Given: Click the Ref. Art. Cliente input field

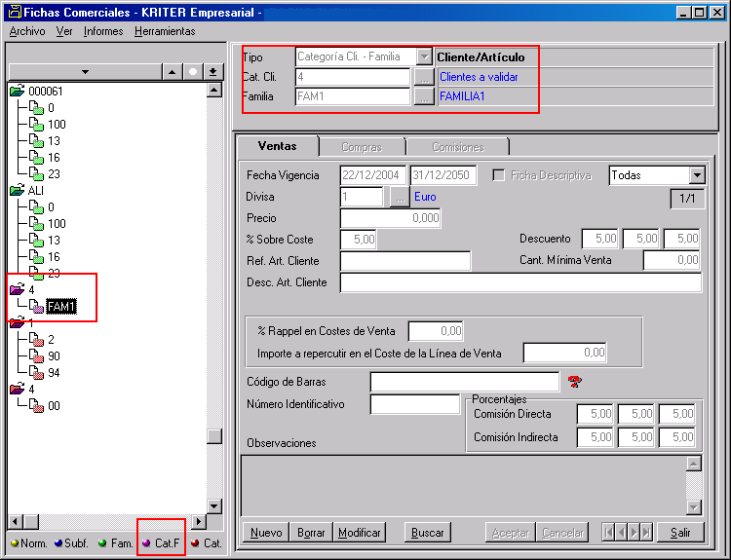Looking at the screenshot, I should click(404, 261).
